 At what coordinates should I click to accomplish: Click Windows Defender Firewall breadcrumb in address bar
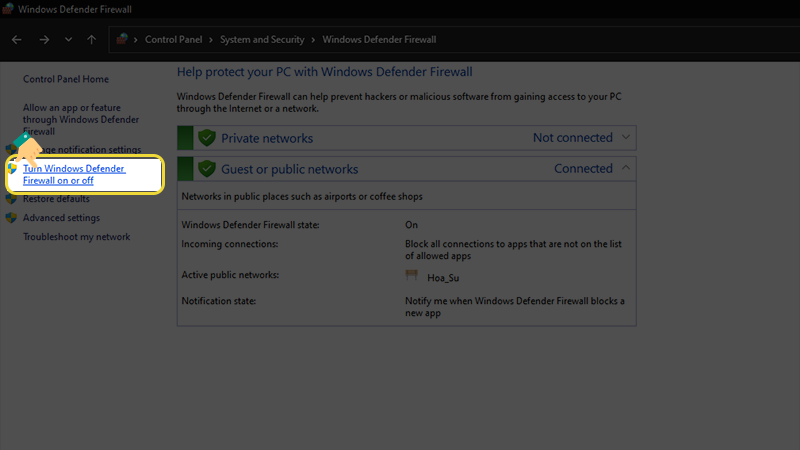coord(379,40)
